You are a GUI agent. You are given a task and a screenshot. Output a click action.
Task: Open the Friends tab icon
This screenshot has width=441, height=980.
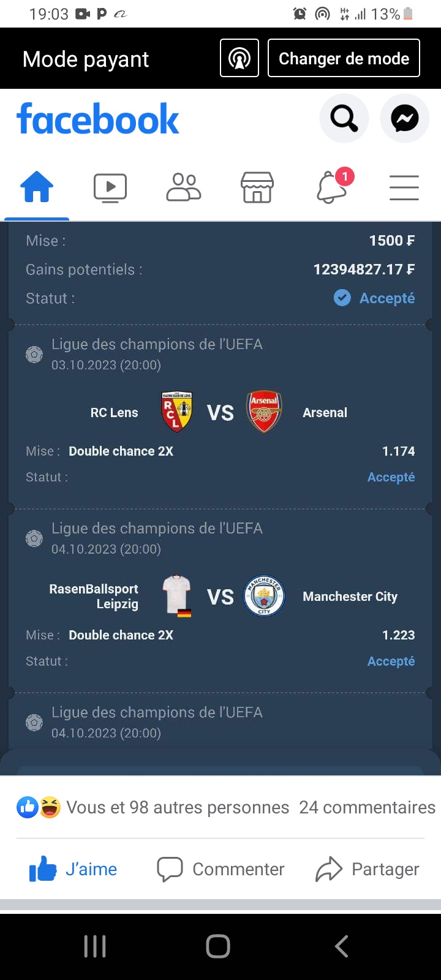184,187
